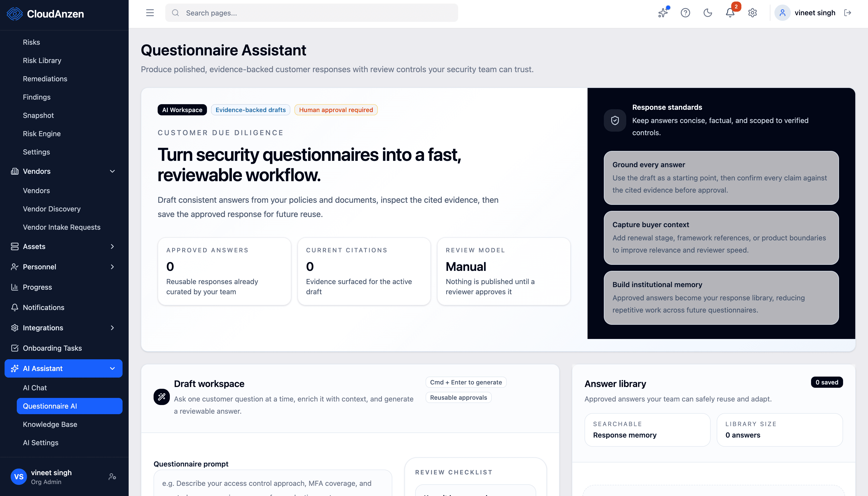Open AI Settings page
The height and width of the screenshot is (496, 868).
point(41,443)
